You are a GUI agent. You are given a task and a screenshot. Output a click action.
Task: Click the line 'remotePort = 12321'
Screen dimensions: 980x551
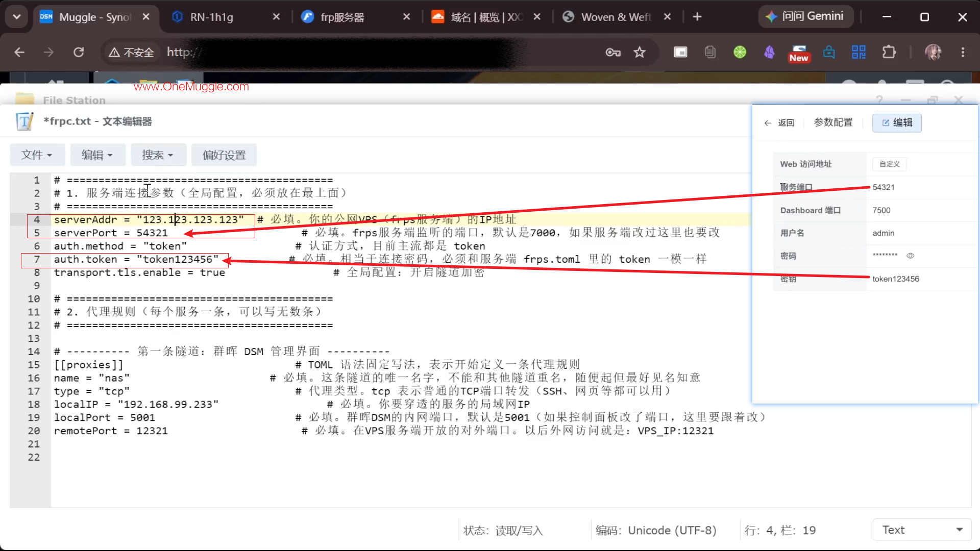(x=111, y=431)
